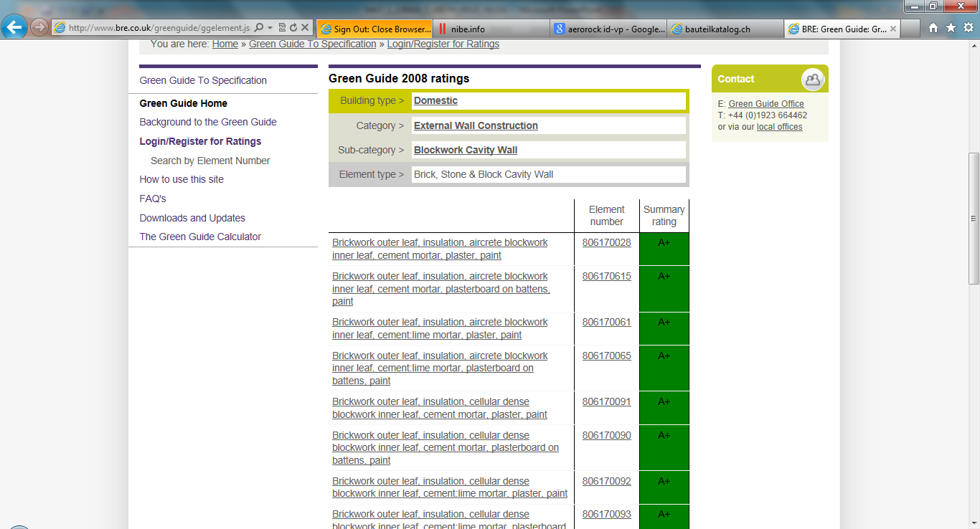Open Downloads and Updates

tap(192, 218)
